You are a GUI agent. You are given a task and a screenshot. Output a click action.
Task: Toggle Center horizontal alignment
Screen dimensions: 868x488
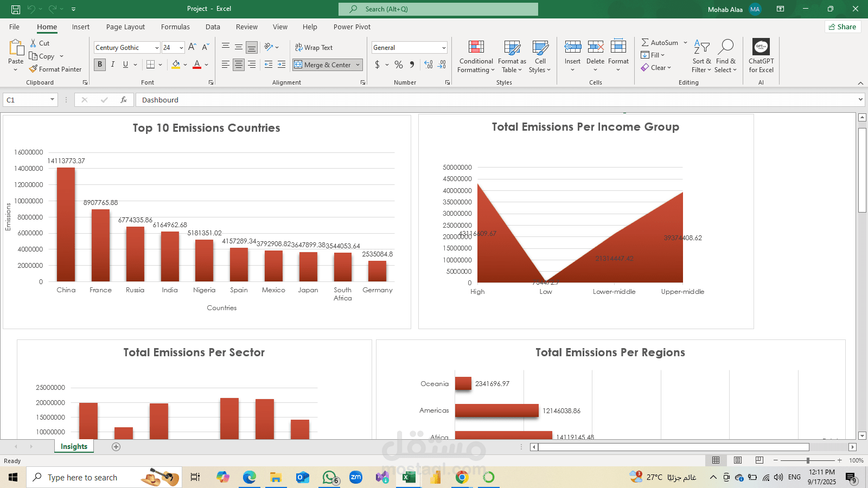click(x=239, y=65)
